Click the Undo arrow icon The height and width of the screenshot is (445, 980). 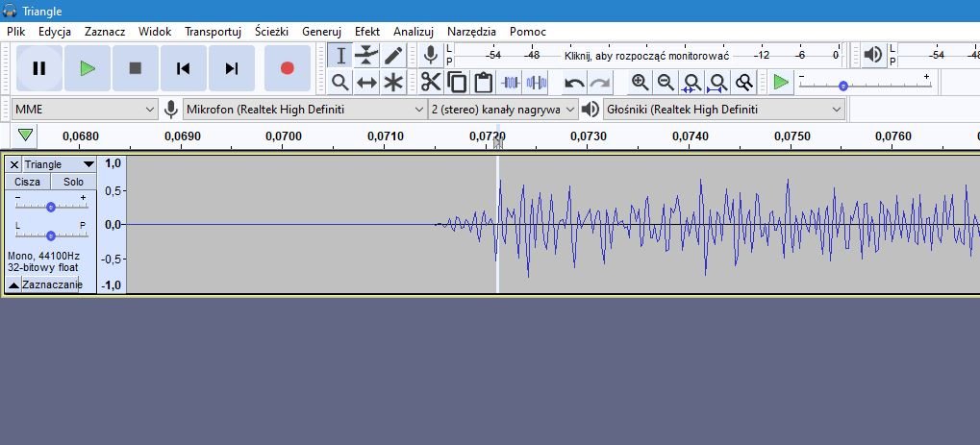(574, 82)
